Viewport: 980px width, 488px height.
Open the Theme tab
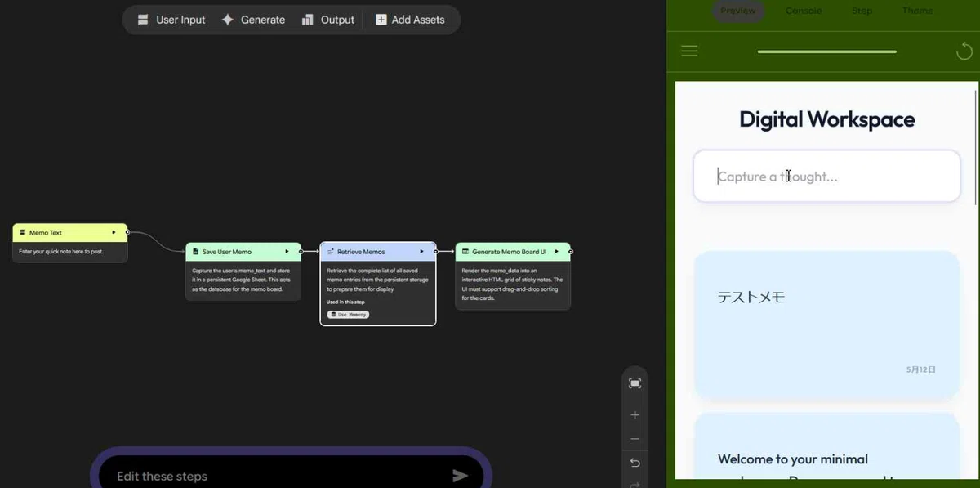tap(917, 11)
